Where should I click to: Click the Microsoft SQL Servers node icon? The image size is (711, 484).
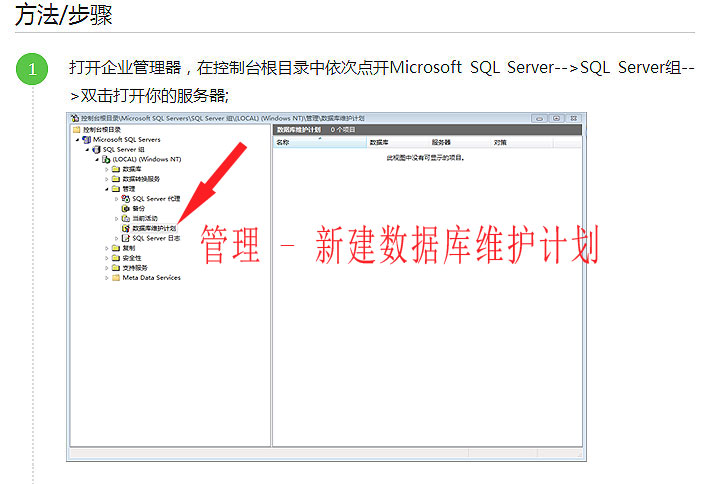87,140
